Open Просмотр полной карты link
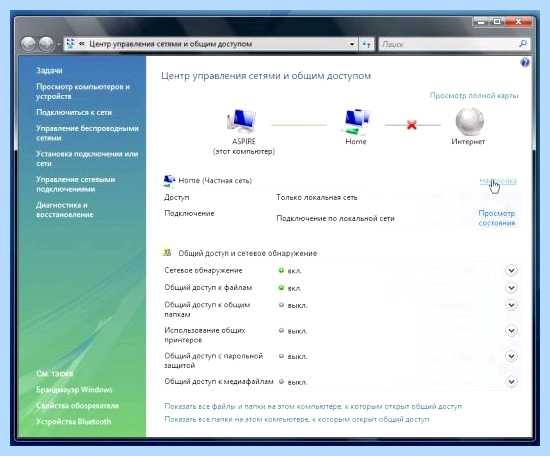550x456 pixels. tap(474, 95)
